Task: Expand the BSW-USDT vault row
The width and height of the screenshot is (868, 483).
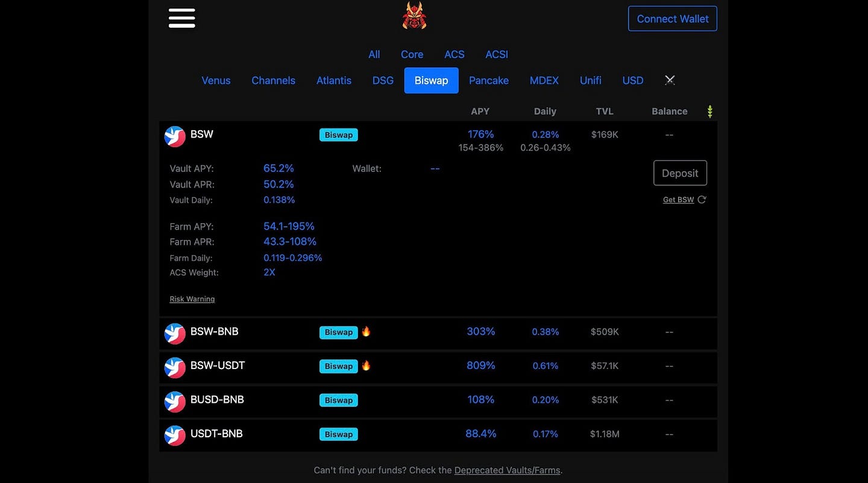Action: point(438,368)
